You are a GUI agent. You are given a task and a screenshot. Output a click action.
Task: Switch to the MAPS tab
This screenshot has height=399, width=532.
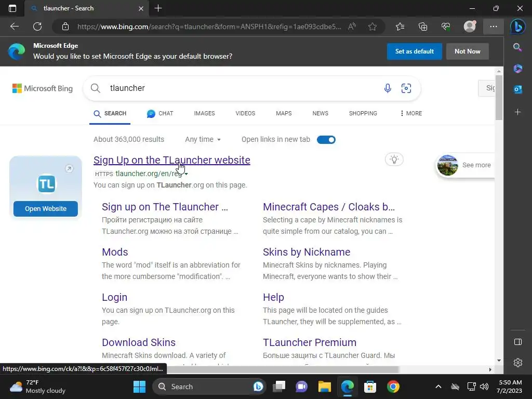[284, 113]
